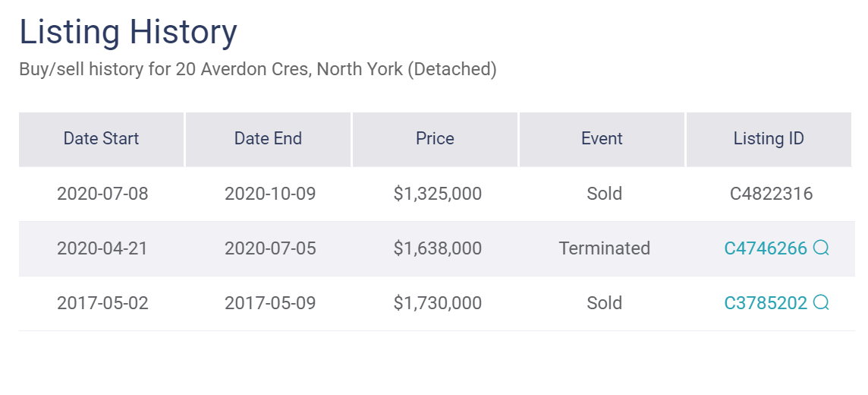This screenshot has width=868, height=395.
Task: Click the Listing ID column header
Action: point(769,139)
